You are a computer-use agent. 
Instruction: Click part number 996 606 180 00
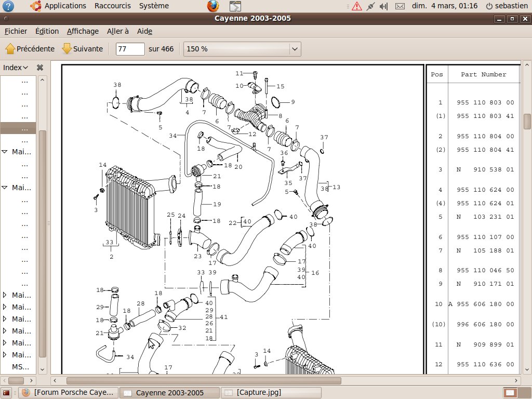[x=485, y=324]
